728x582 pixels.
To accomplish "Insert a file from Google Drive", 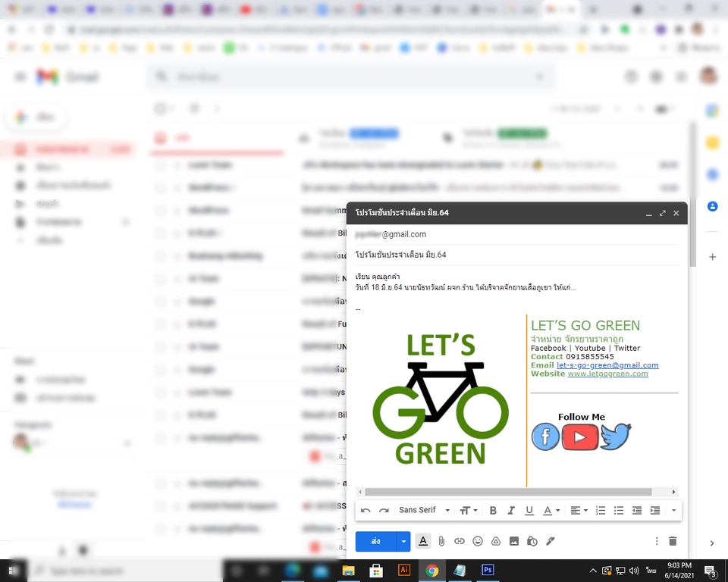I will 496,541.
